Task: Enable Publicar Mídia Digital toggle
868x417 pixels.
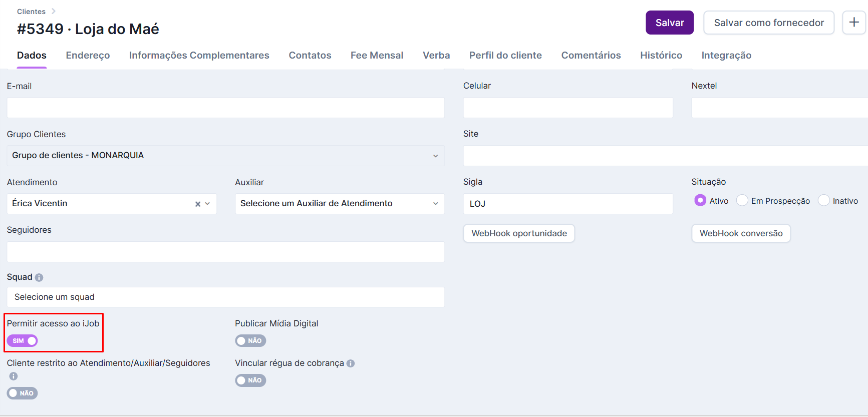Action: pyautogui.click(x=250, y=341)
